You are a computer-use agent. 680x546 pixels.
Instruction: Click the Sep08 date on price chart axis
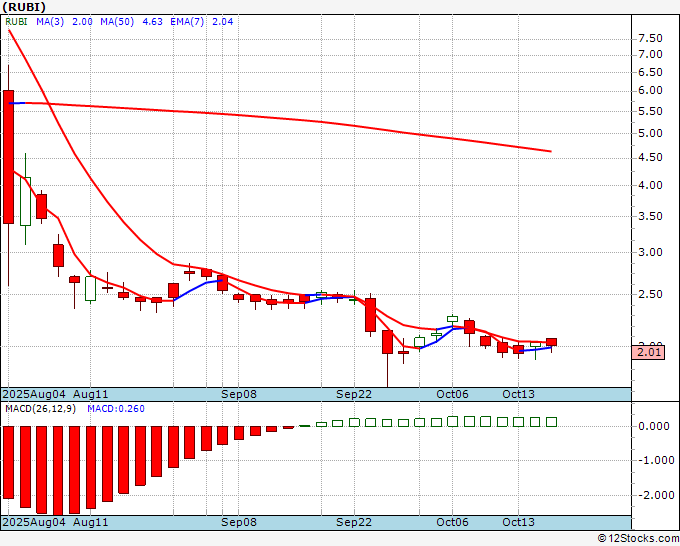pyautogui.click(x=239, y=395)
